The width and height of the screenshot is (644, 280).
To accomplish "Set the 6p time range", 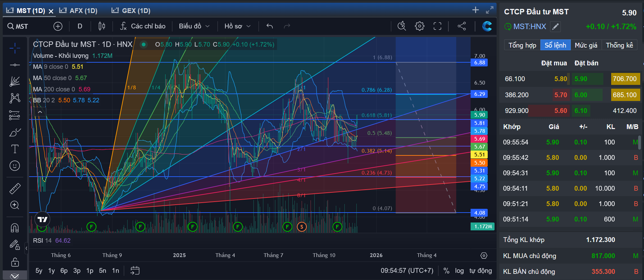I will [x=64, y=271].
